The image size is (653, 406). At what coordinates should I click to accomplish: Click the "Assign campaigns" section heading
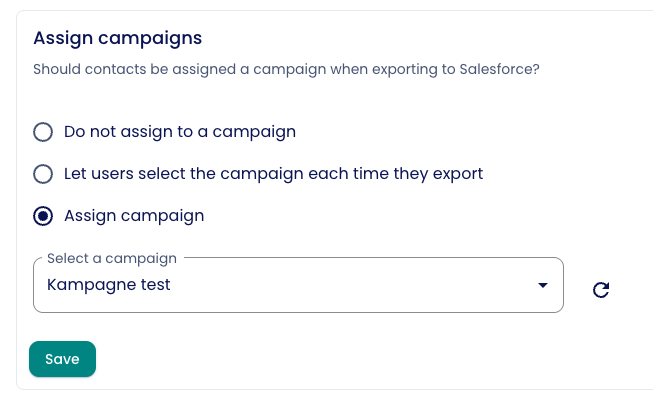118,38
